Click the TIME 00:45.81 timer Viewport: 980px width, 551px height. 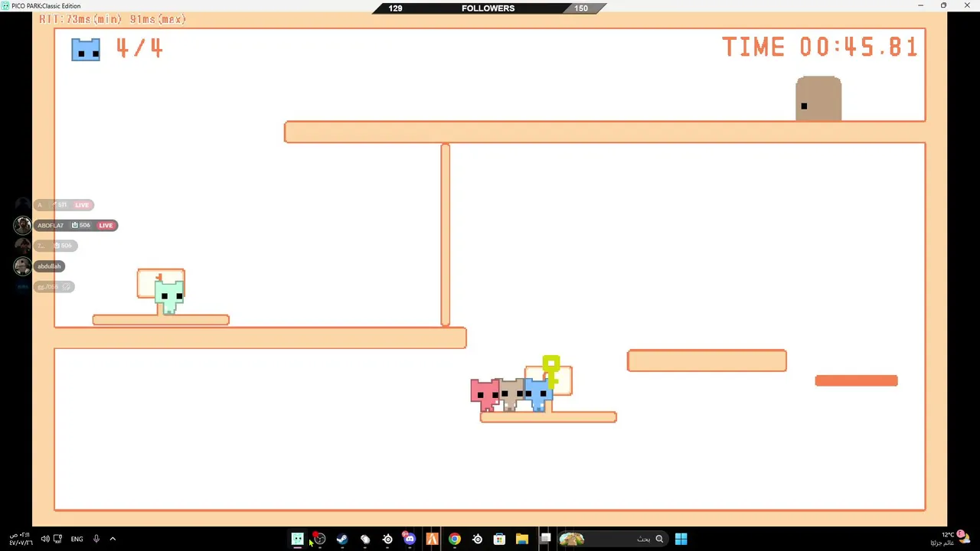(x=820, y=47)
